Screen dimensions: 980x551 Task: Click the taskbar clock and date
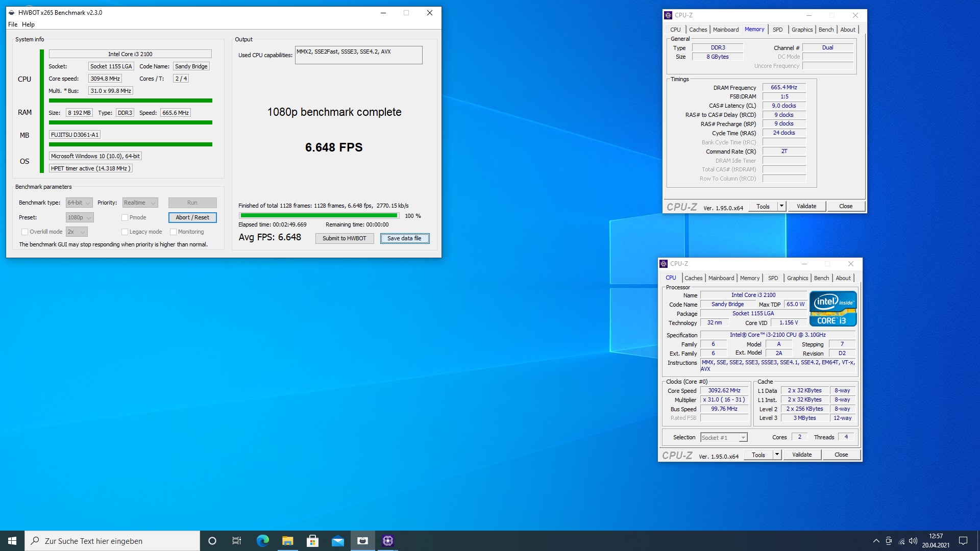936,541
